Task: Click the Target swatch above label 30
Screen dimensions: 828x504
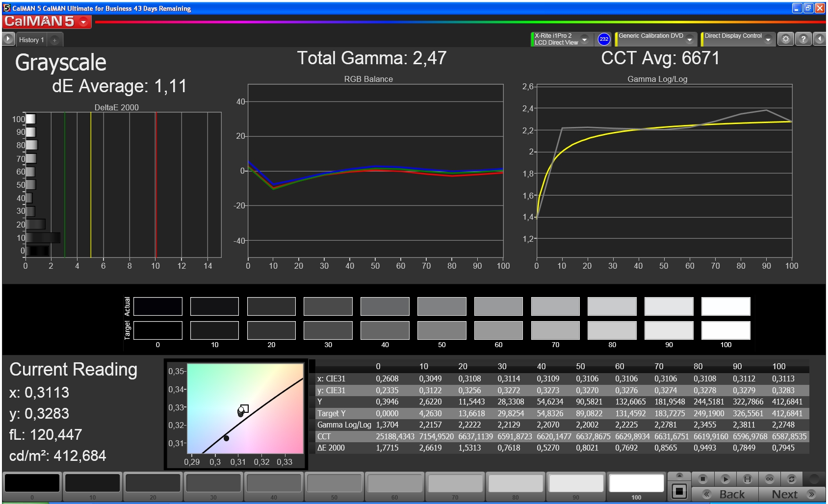Action: (x=328, y=330)
